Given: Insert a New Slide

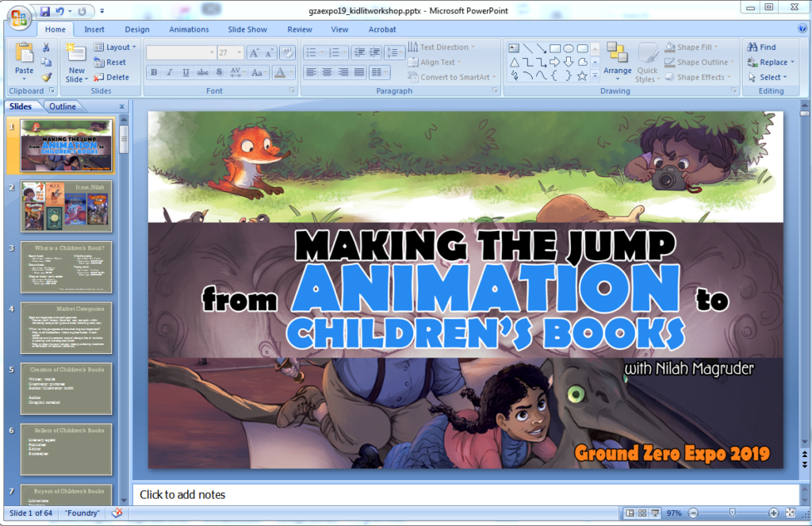Looking at the screenshot, I should (76, 63).
